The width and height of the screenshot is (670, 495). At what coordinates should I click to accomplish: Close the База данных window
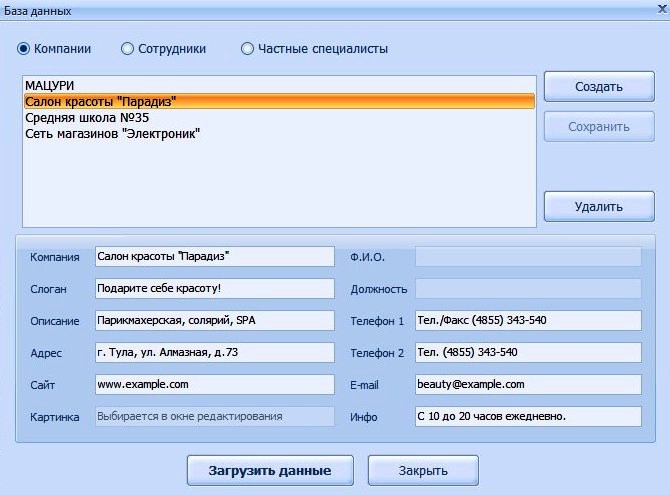coord(663,9)
